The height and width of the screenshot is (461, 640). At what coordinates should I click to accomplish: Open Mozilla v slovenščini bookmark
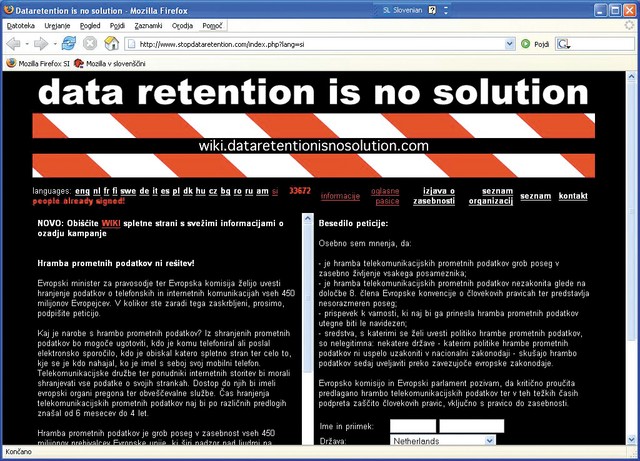pyautogui.click(x=110, y=63)
